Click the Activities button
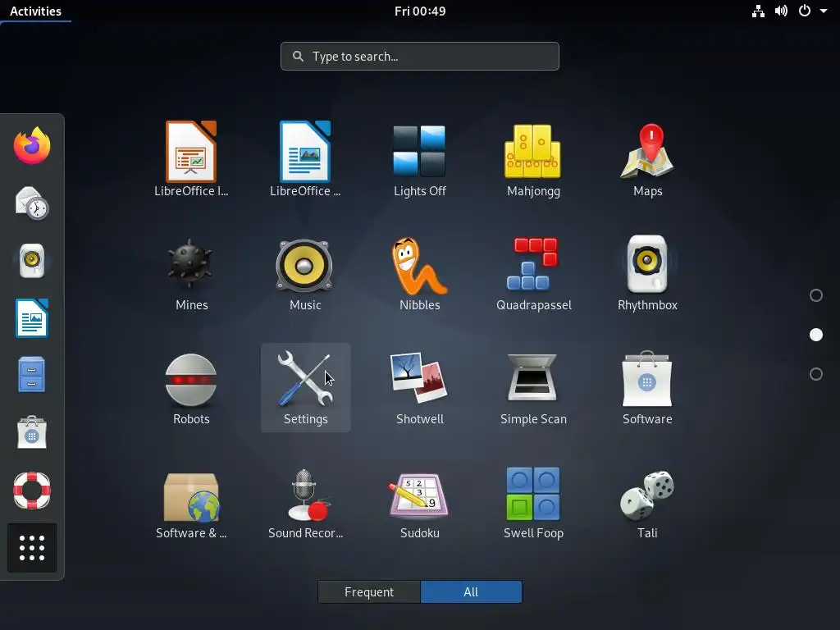This screenshot has width=840, height=630. (35, 11)
